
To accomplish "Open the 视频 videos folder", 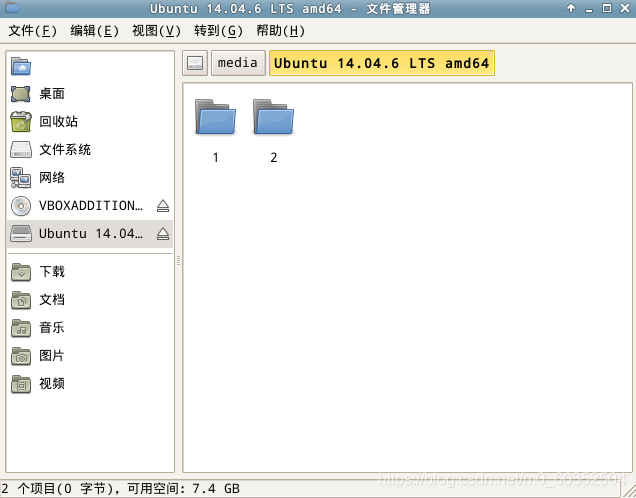I will 90,384.
